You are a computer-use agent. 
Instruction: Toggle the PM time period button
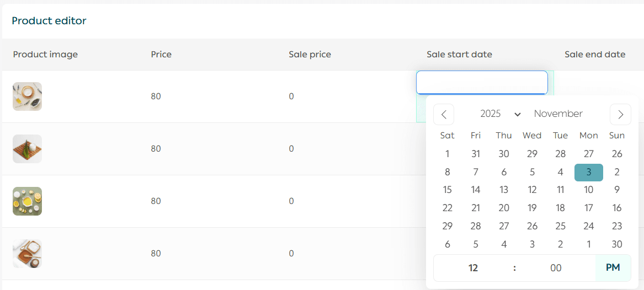coord(613,268)
